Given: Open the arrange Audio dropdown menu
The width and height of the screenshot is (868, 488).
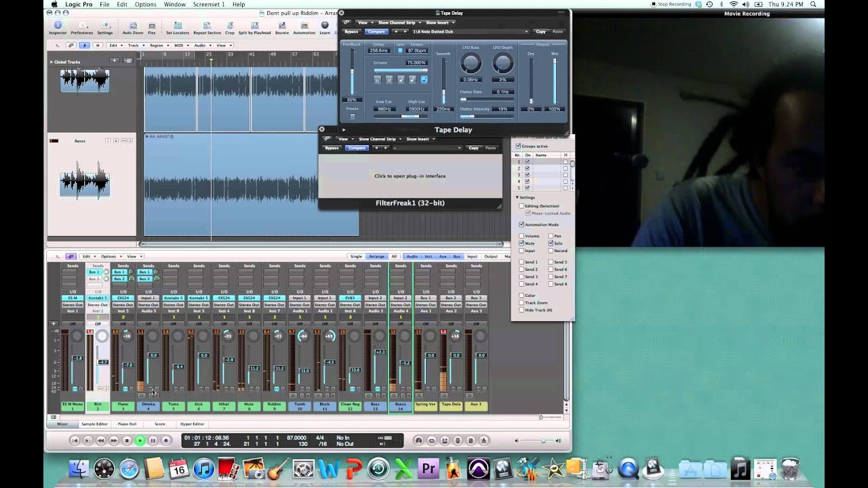Looking at the screenshot, I should click(201, 45).
